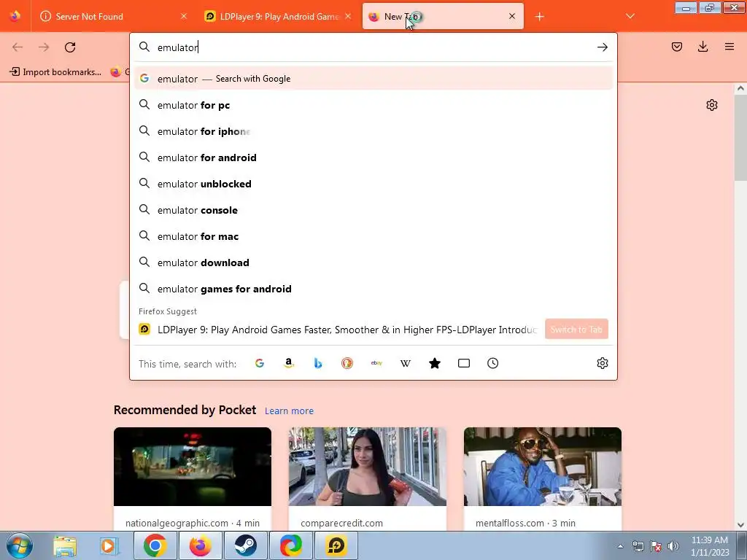Open the Firefox application menu

[729, 47]
